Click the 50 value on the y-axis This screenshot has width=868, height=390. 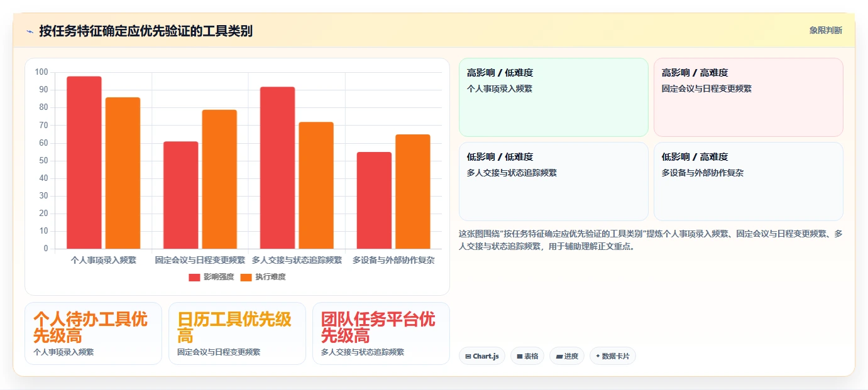[x=44, y=161]
